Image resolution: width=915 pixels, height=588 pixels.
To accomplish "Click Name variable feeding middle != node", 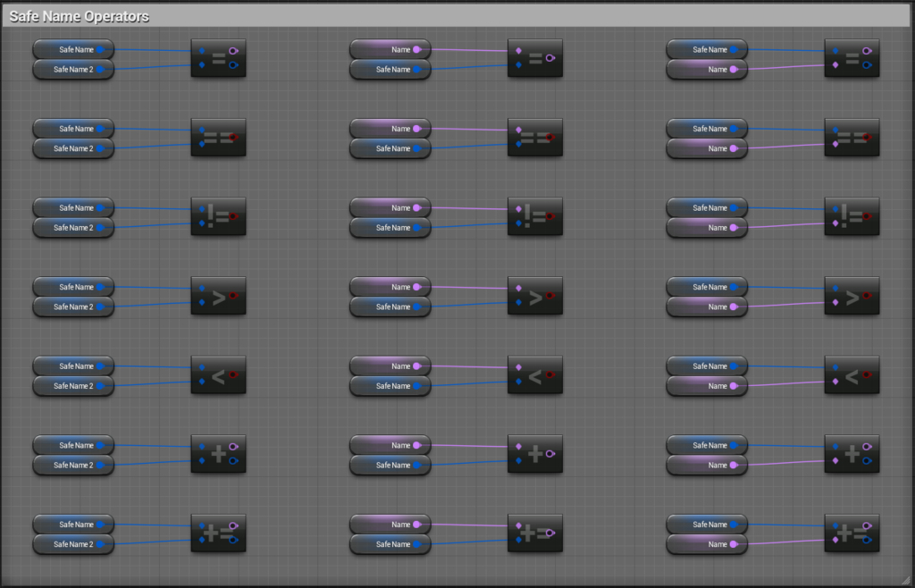I will [390, 208].
